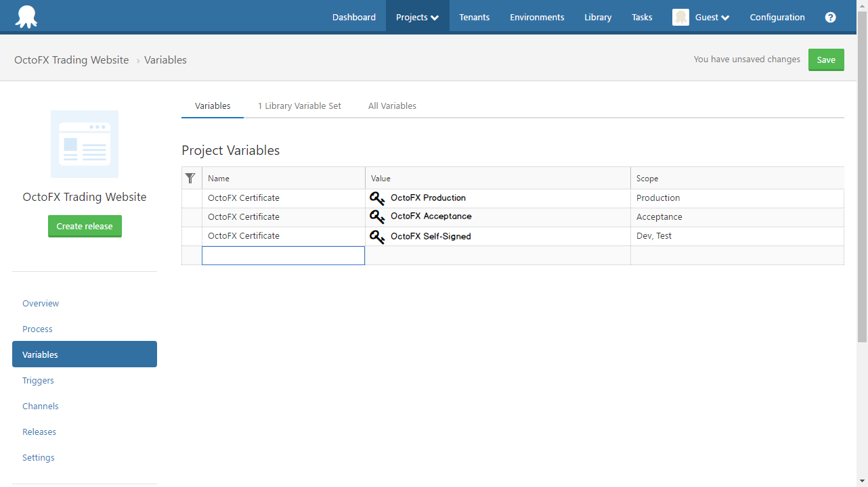Screen dimensions: 868x487
Task: Select the Variables sidebar item
Action: pos(41,354)
